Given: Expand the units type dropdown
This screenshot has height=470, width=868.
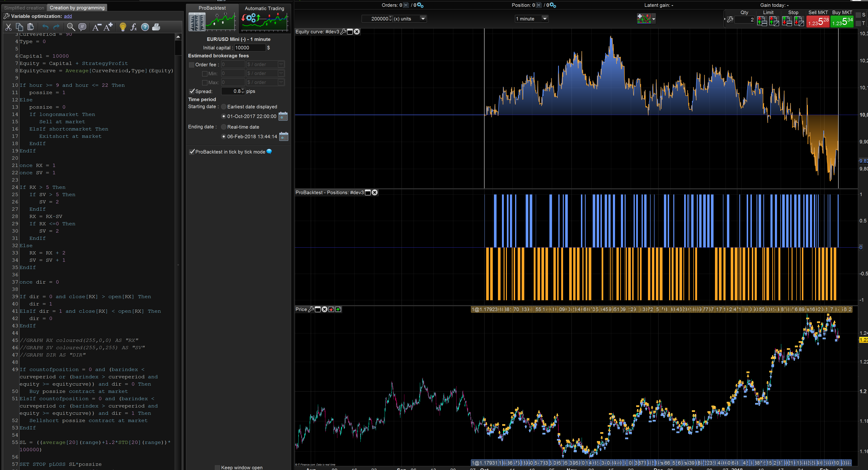Looking at the screenshot, I should tap(423, 19).
